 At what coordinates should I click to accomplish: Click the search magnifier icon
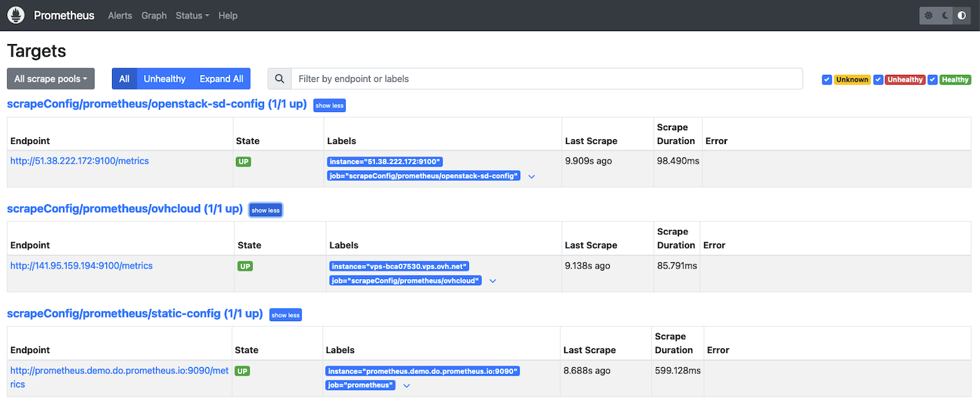pos(280,79)
